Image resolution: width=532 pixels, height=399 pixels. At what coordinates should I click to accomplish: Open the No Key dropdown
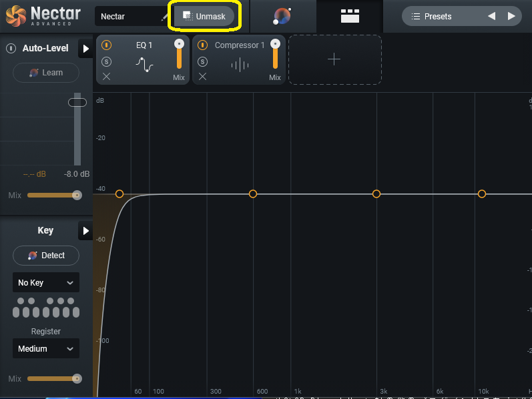(46, 282)
